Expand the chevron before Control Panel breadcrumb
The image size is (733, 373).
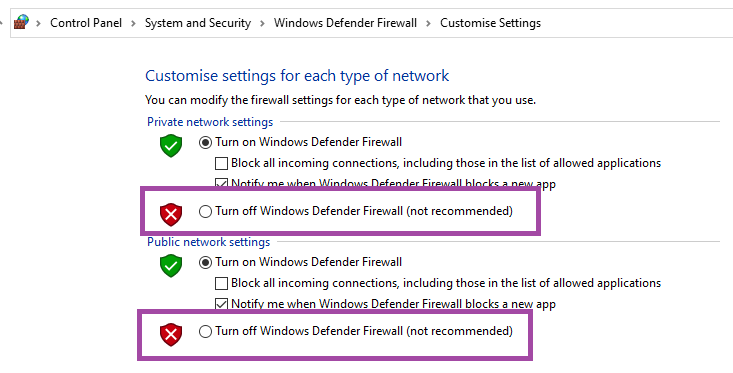[x=39, y=23]
